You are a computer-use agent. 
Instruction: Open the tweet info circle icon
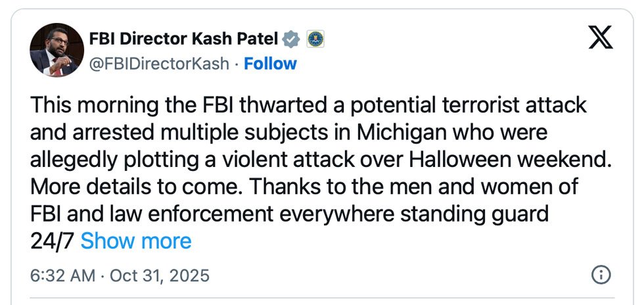click(601, 275)
